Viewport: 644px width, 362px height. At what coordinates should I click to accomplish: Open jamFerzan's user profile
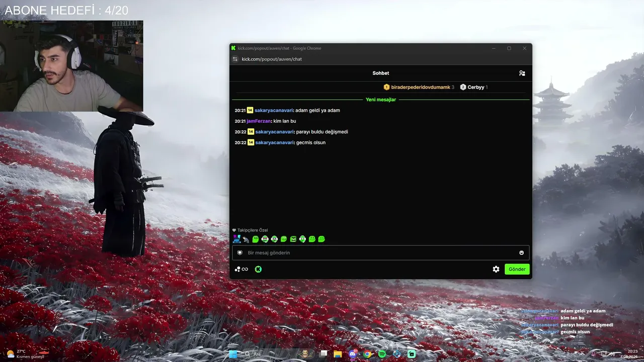click(259, 121)
